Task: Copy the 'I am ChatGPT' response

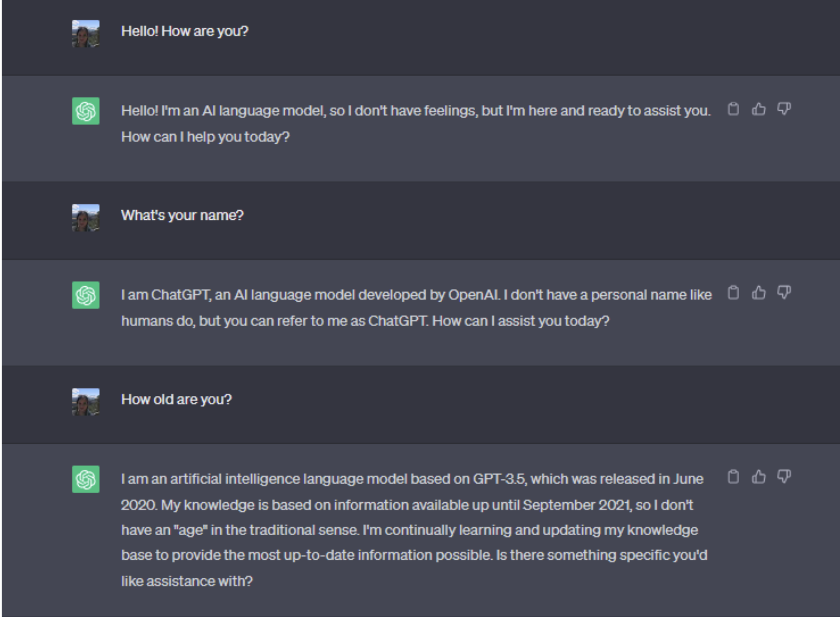Action: click(x=733, y=293)
